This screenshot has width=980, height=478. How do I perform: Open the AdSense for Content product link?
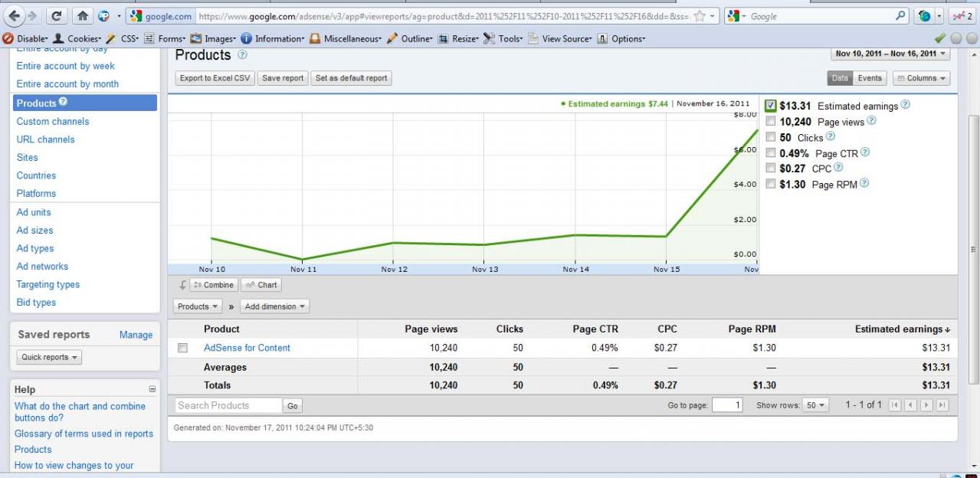click(247, 348)
